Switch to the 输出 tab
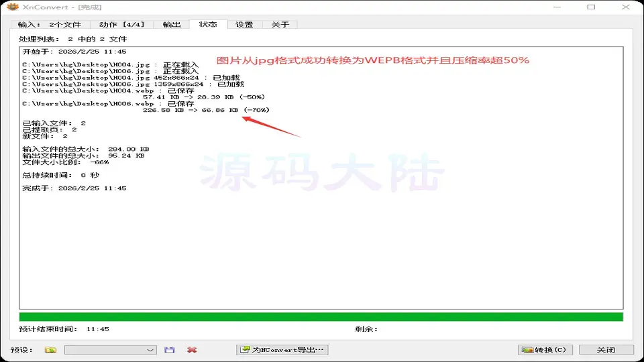The height and width of the screenshot is (362, 644). pyautogui.click(x=172, y=25)
